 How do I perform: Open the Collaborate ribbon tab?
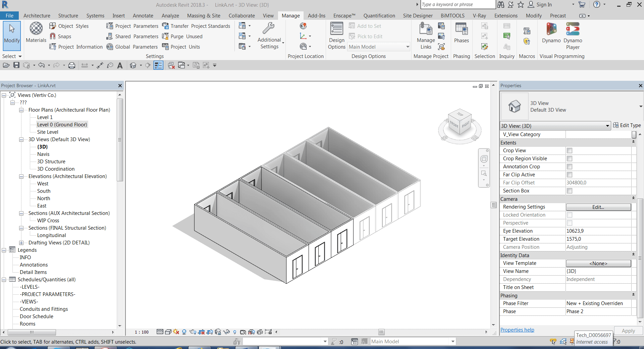click(x=241, y=15)
